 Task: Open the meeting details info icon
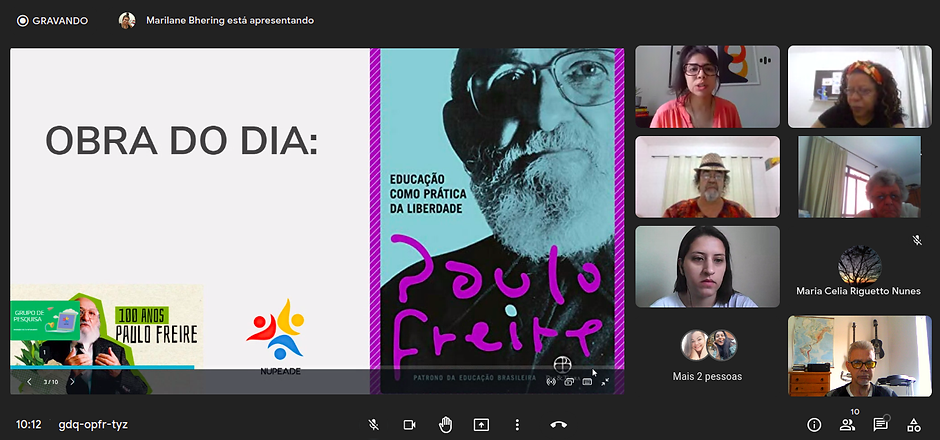coord(814,425)
